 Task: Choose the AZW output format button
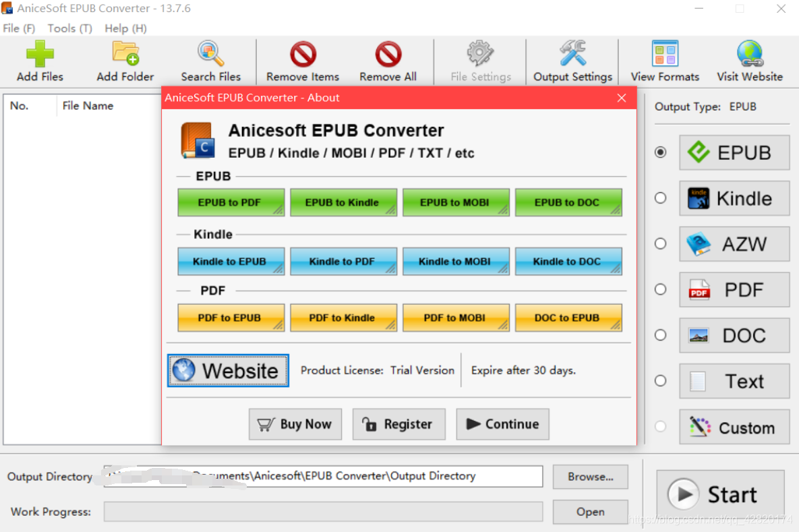734,244
